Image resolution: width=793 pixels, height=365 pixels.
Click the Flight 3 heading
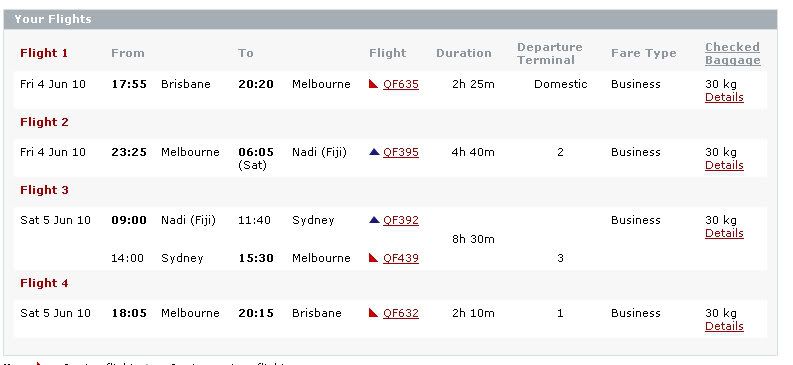[x=44, y=190]
